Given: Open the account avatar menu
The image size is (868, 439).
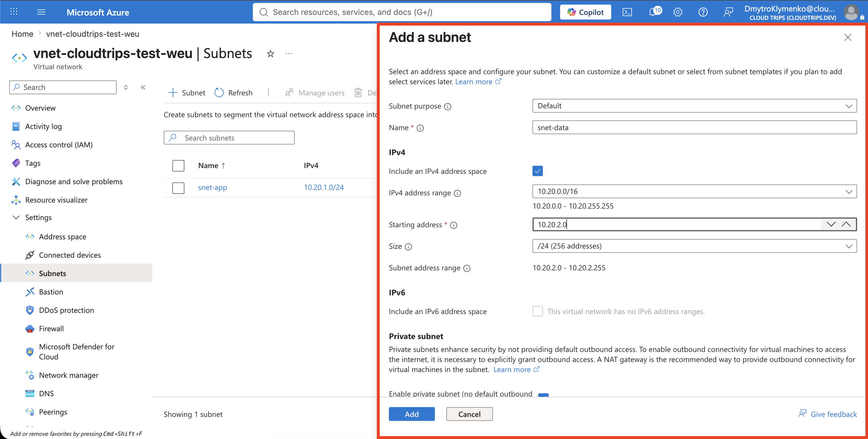Looking at the screenshot, I should click(851, 12).
